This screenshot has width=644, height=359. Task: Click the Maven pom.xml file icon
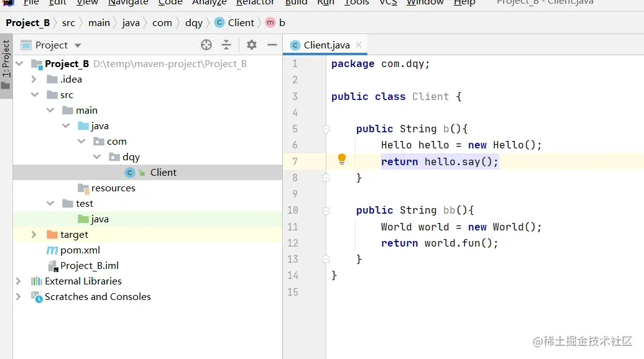(52, 250)
